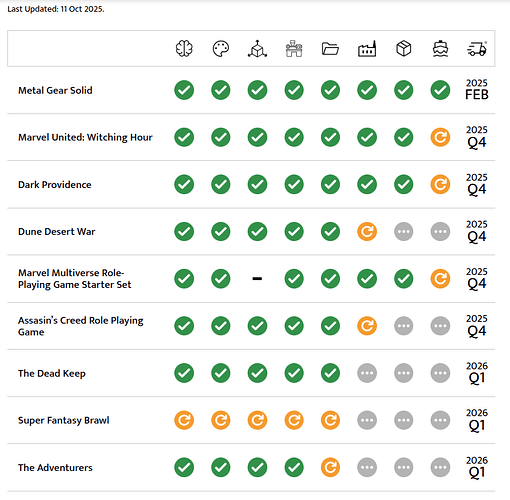Click The Dead Keep gray pending factory status
Screen dimensions: 510x500
(367, 373)
